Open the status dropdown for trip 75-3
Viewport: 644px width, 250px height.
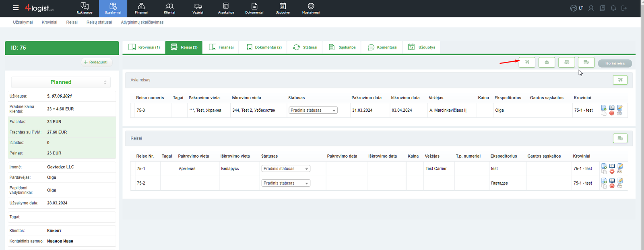(313, 110)
